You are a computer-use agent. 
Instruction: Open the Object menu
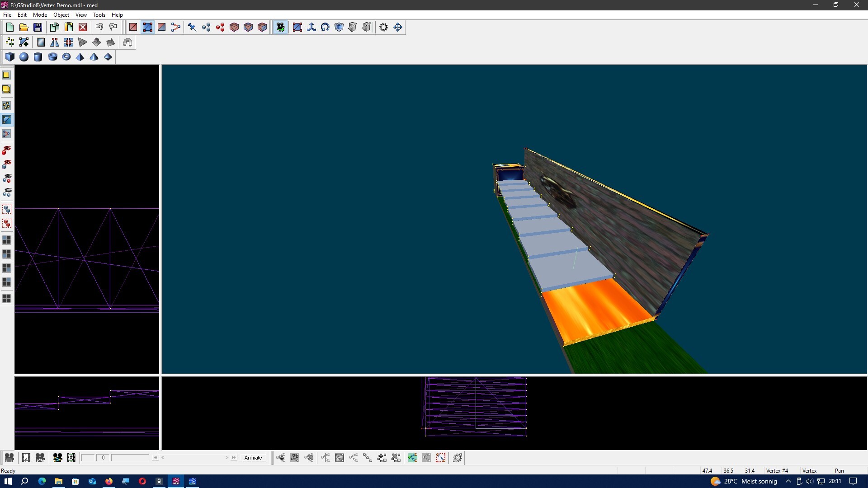tap(61, 15)
